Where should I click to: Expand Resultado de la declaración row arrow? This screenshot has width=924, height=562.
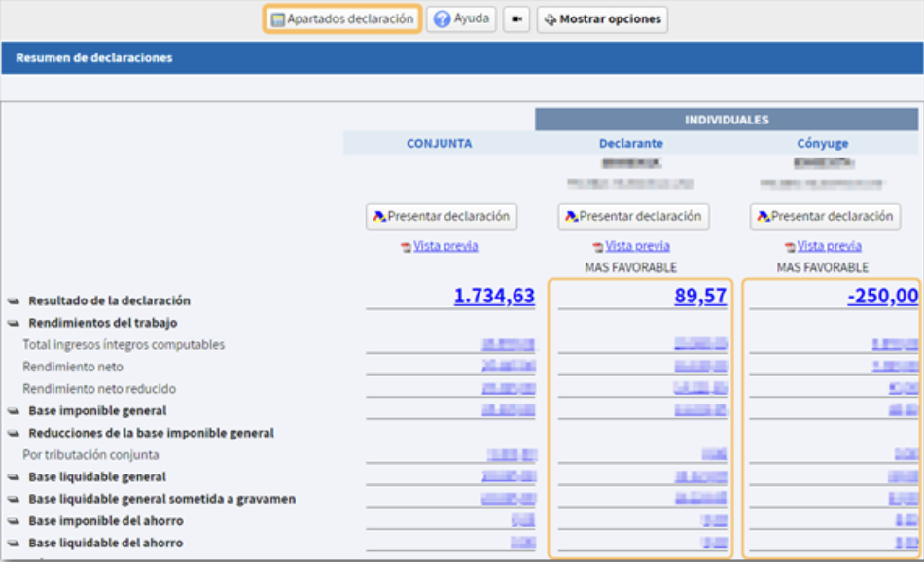(x=14, y=301)
